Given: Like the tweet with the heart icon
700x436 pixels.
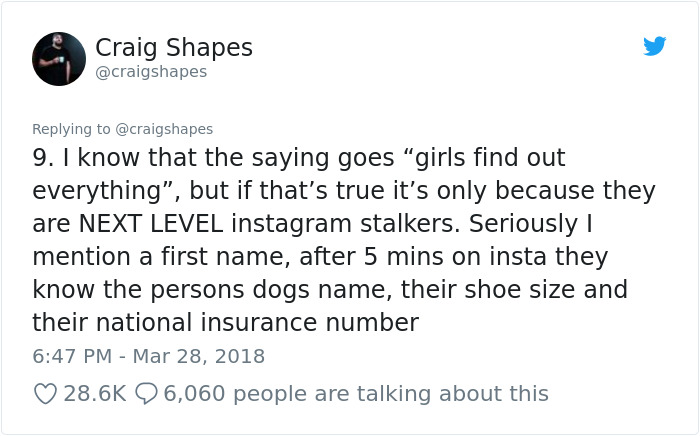Looking at the screenshot, I should tap(45, 394).
